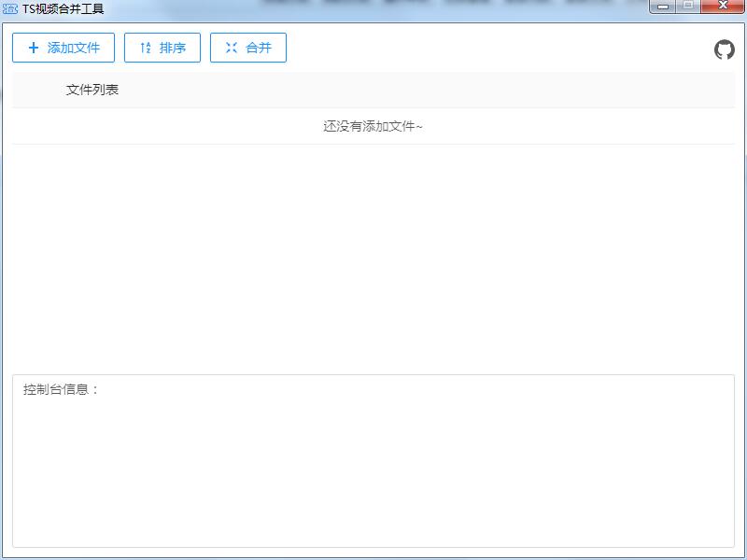Click the TS视频合并工具 app icon in title bar
This screenshot has width=747, height=560.
click(x=10, y=8)
